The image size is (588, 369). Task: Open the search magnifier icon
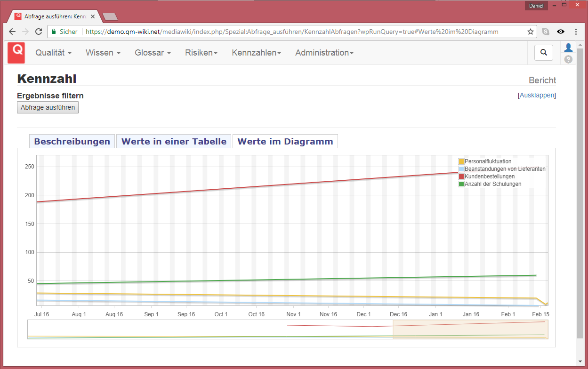coord(544,53)
